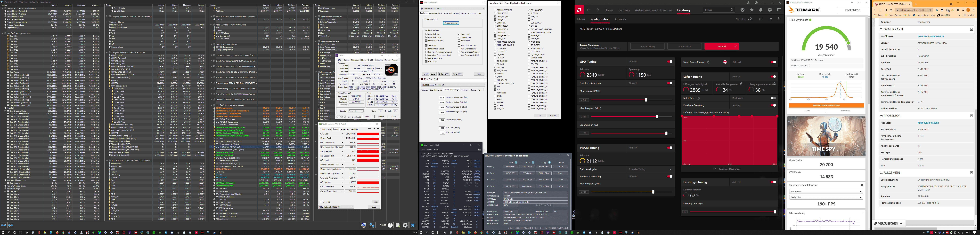Uncheck GPU Clock Limit in MorePowerTool
The width and height of the screenshot is (980, 235).
pyautogui.click(x=426, y=34)
